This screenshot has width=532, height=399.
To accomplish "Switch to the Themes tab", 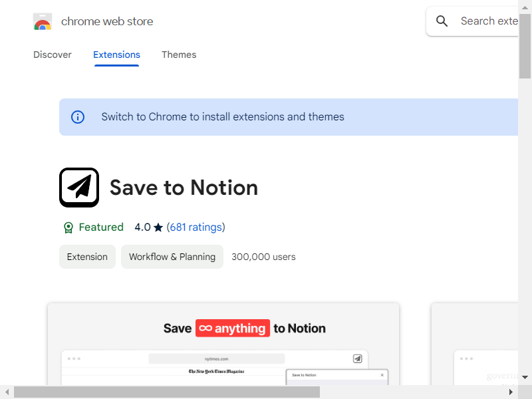I will [179, 55].
